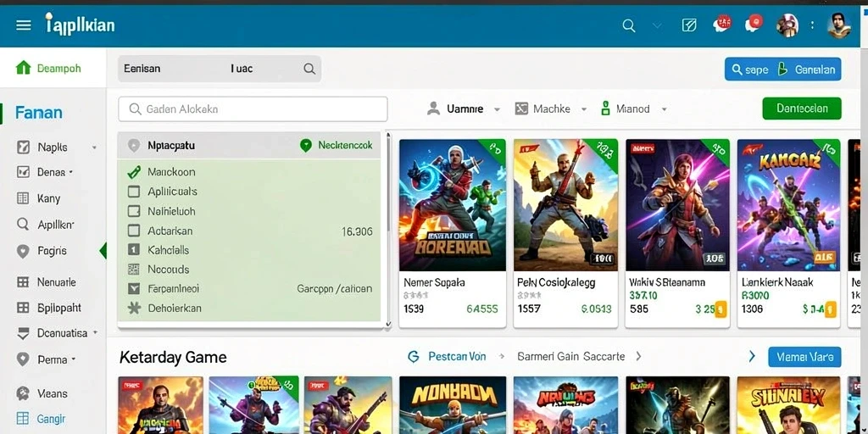
Task: Expand the Naplis sidebar arrow
Action: point(94,147)
